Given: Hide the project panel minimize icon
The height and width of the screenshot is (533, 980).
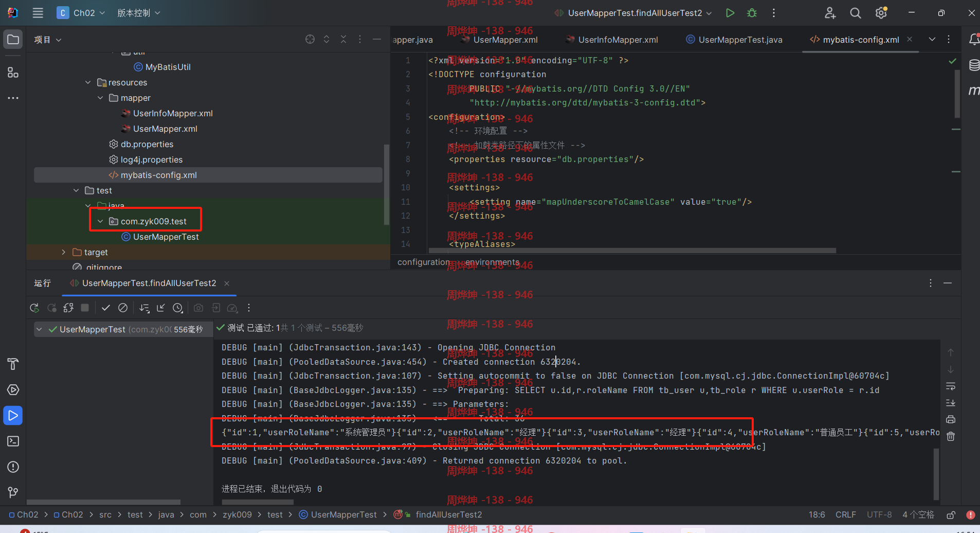Looking at the screenshot, I should pyautogui.click(x=377, y=39).
